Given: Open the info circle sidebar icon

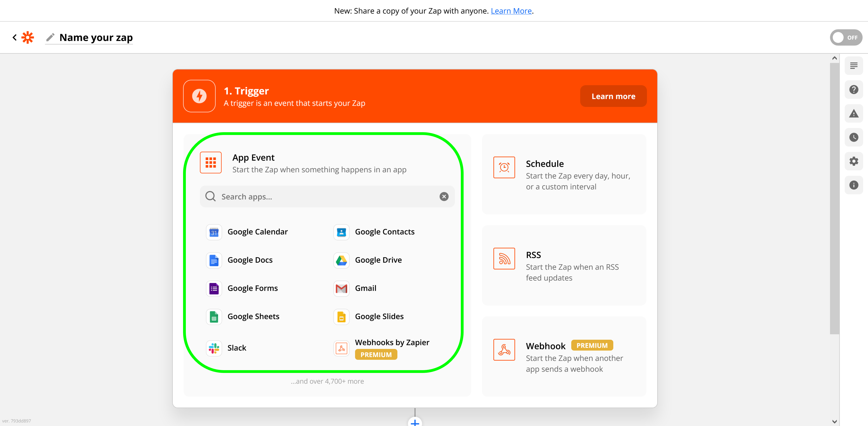Looking at the screenshot, I should coord(853,185).
